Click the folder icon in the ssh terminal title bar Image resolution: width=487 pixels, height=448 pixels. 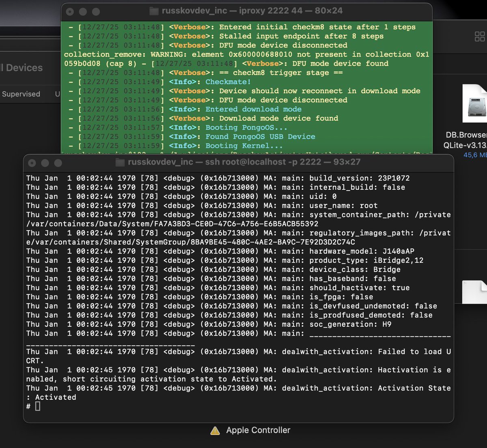119,162
